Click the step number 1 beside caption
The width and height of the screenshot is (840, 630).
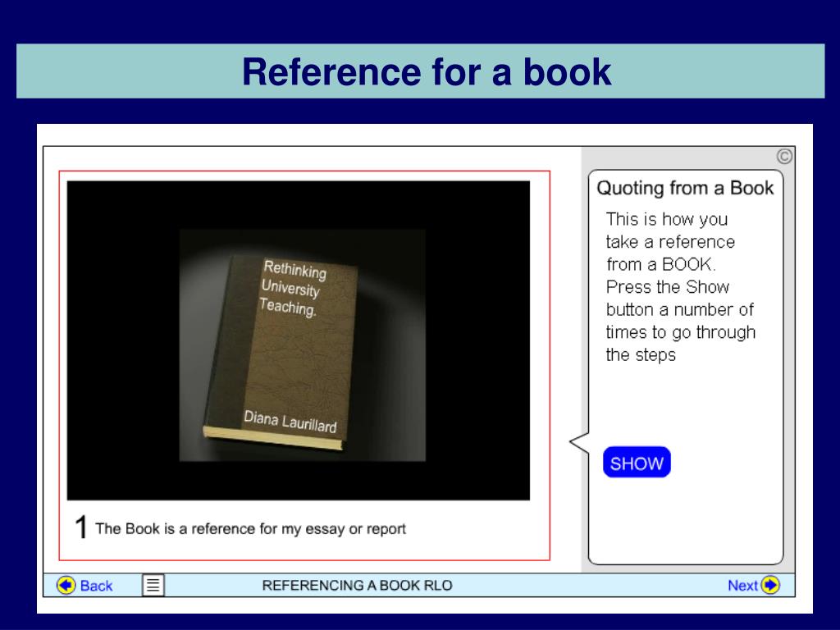click(81, 527)
